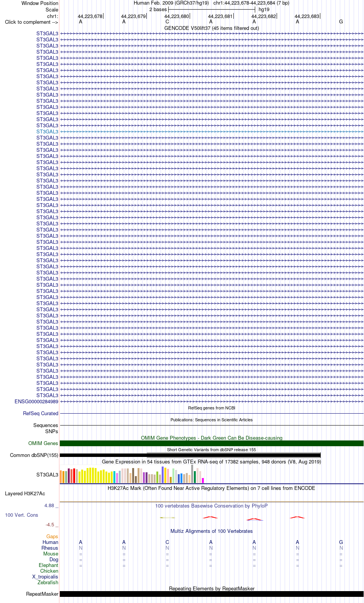The width and height of the screenshot is (364, 603).
Task: Select the chr1: ruler label
Action: (x=52, y=16)
